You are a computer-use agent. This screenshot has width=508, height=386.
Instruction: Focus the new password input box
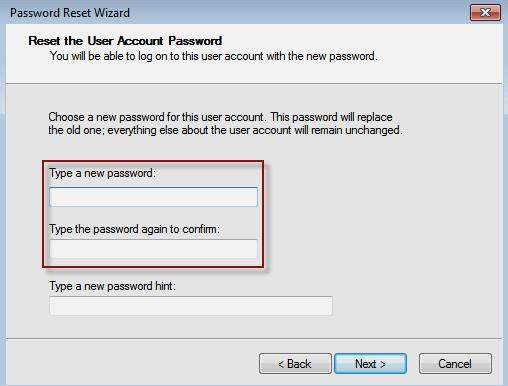[x=153, y=197]
